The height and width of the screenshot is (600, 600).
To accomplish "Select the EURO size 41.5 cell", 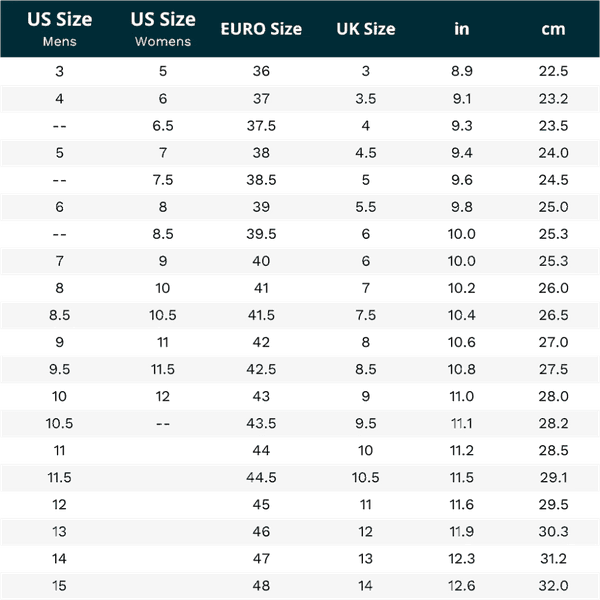I will (x=261, y=315).
